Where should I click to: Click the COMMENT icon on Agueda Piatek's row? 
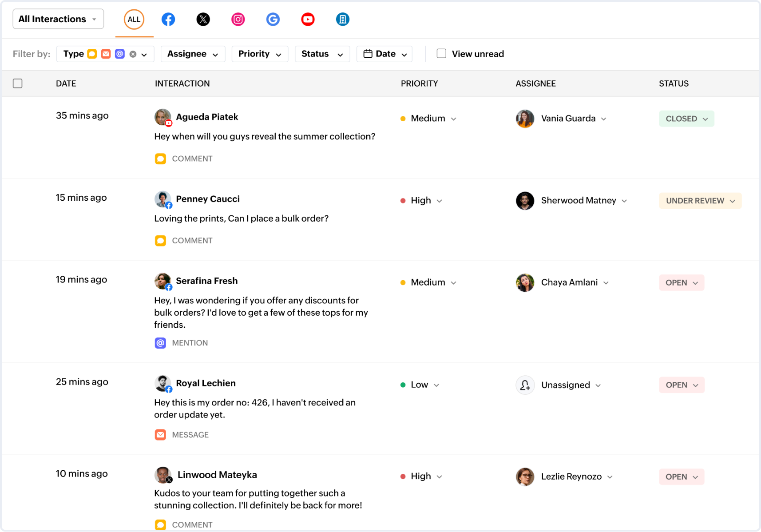coord(160,159)
